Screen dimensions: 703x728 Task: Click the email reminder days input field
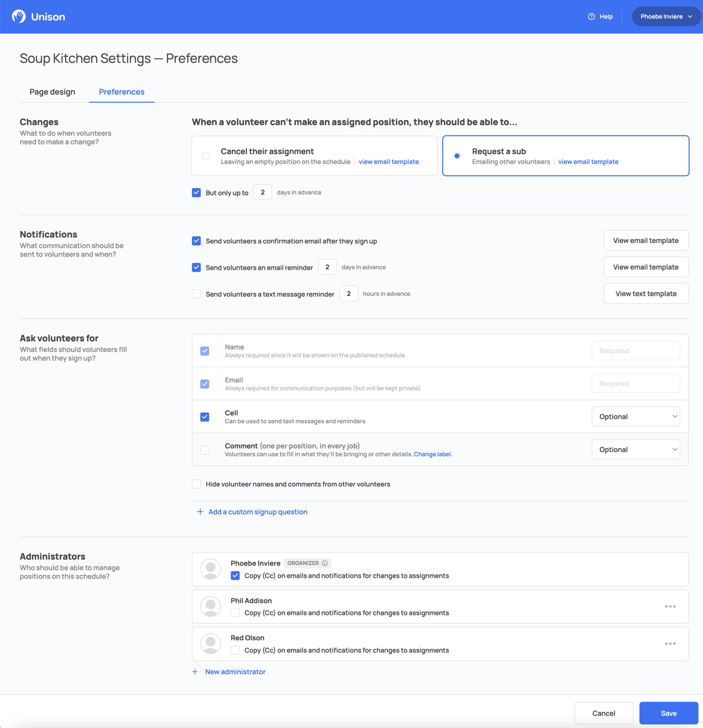pos(327,267)
